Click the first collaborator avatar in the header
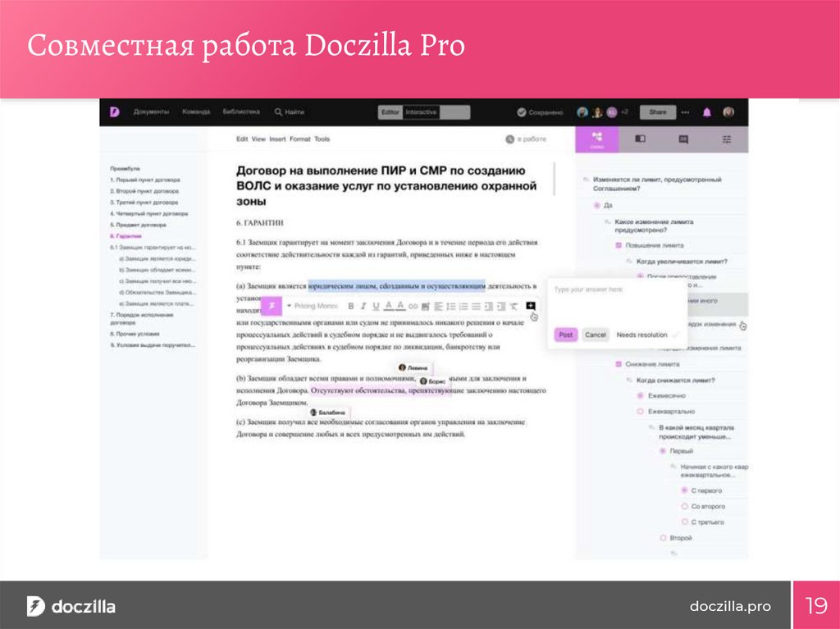This screenshot has width=840, height=629. (582, 112)
